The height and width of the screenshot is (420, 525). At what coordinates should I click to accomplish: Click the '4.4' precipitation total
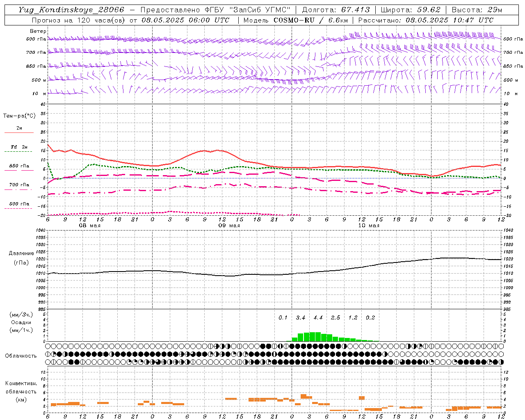318,317
